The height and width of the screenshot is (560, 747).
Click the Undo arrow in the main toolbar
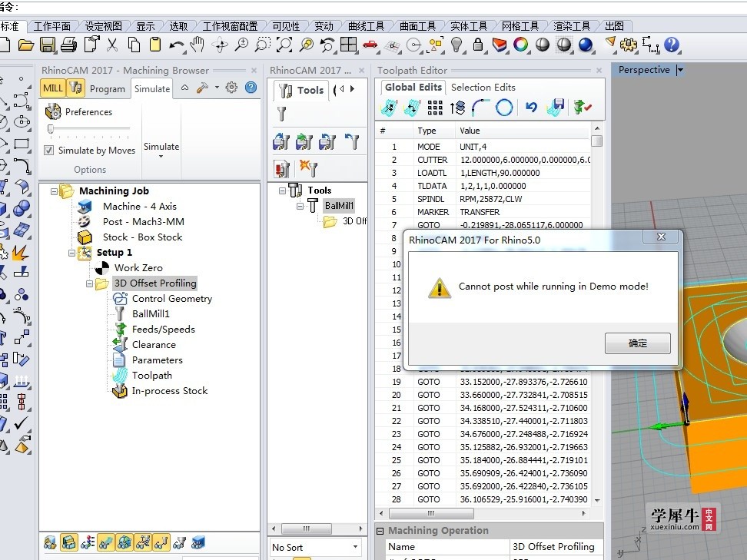click(x=176, y=46)
